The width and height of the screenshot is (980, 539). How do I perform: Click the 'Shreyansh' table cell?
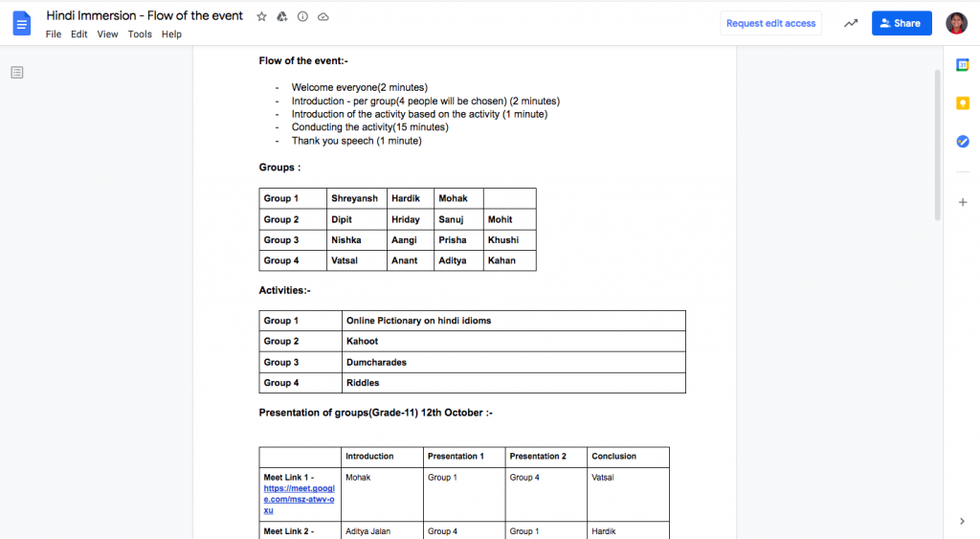[x=356, y=198]
